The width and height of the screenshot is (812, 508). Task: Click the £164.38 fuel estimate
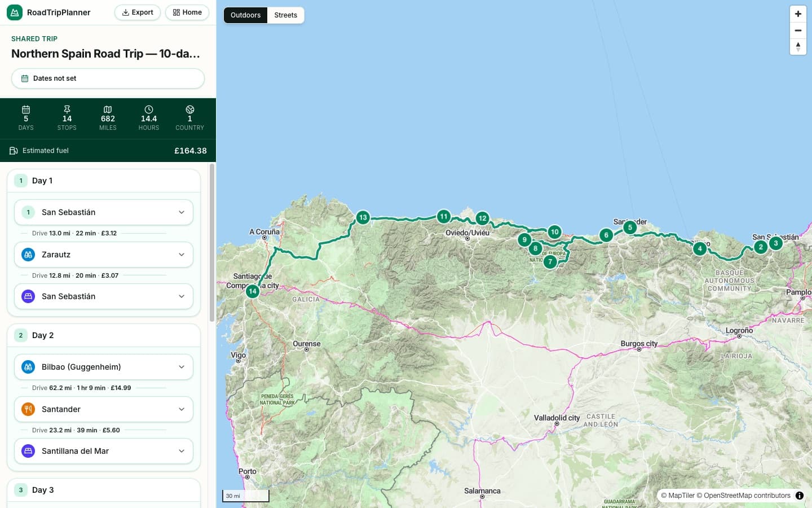(x=191, y=151)
